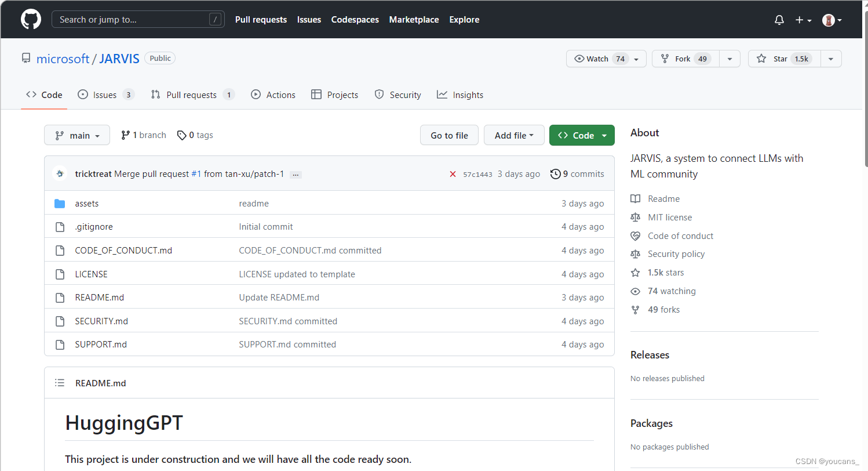Open the green Code dropdown
This screenshot has width=868, height=471.
[582, 135]
